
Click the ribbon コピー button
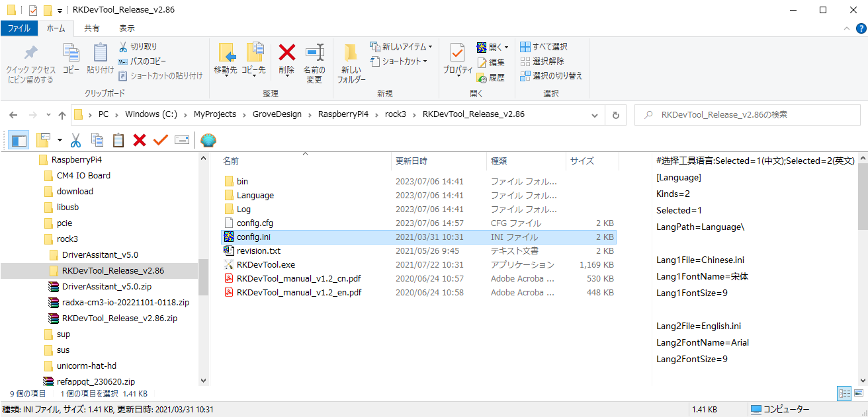pos(71,58)
